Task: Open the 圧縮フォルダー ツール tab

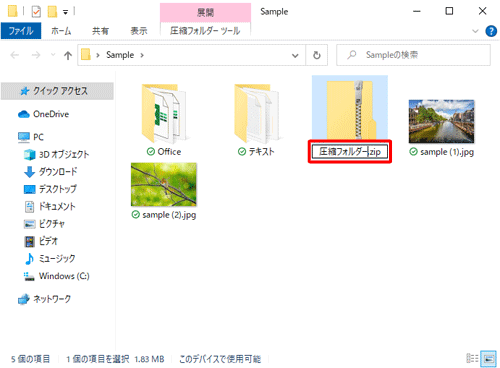Action: (205, 31)
